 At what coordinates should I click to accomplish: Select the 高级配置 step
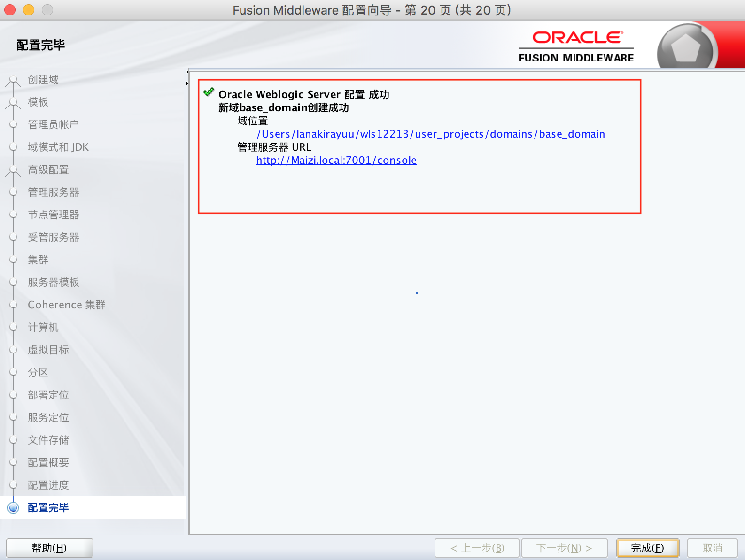(48, 170)
